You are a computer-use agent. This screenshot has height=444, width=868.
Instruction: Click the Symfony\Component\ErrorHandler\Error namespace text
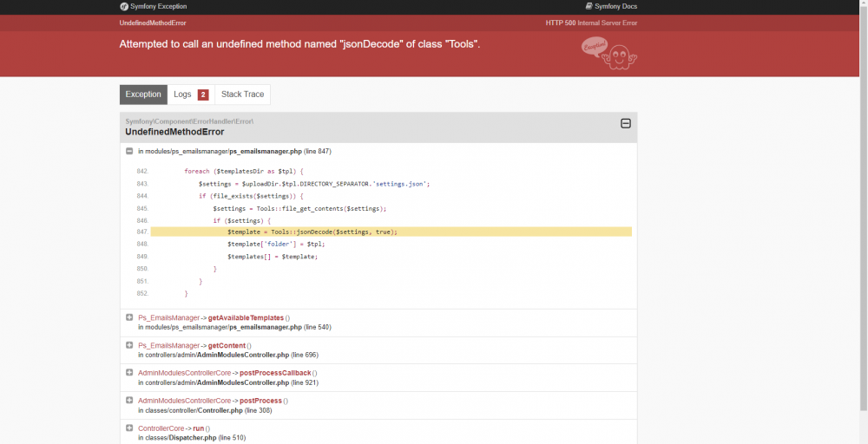pos(189,121)
